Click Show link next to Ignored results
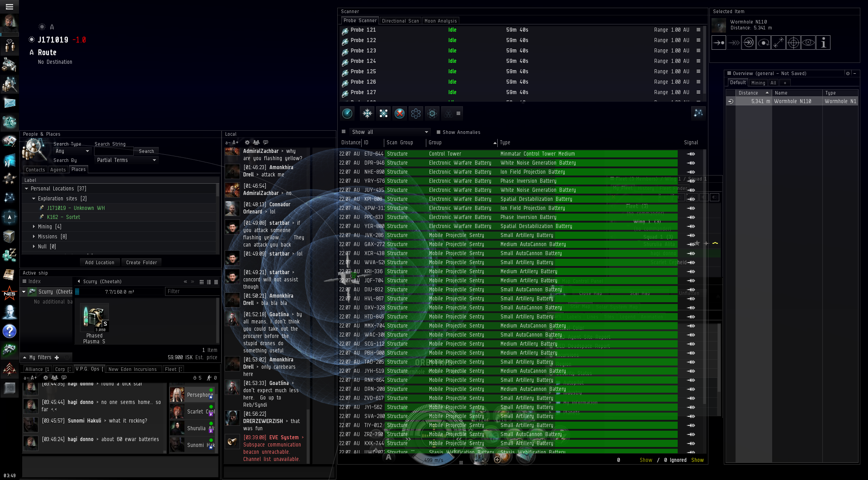 [697, 460]
